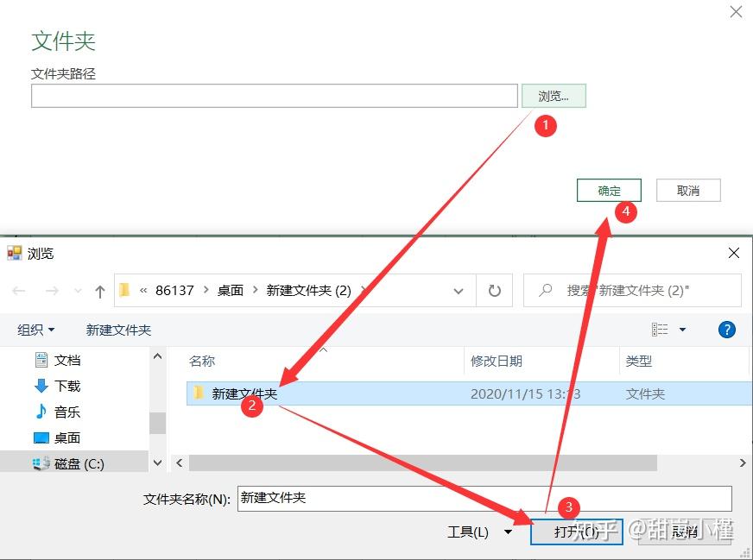Screen dimensions: 753x560
Task: Refresh the current folder listing
Action: click(494, 290)
